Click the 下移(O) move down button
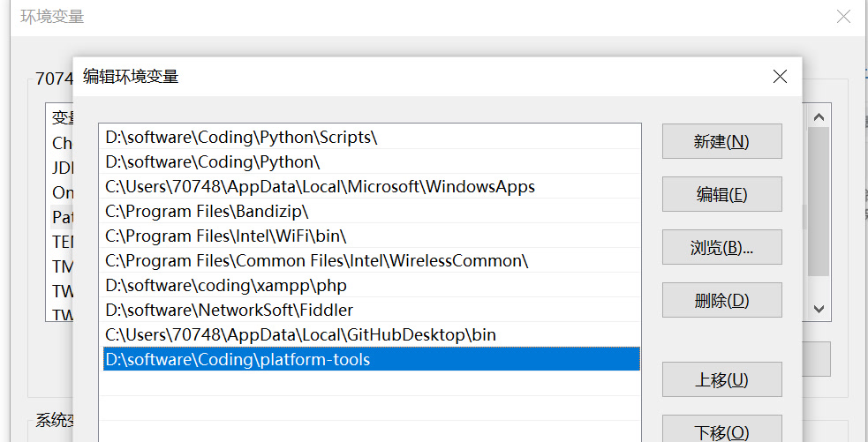868x442 pixels. 721,431
